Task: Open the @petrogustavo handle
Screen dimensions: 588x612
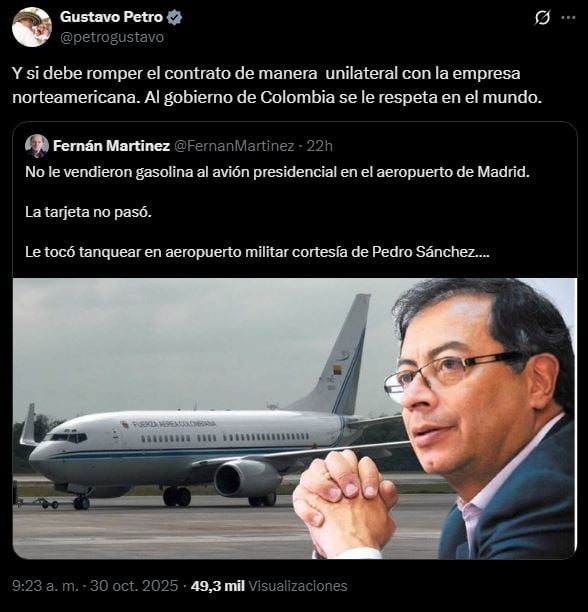Action: (112, 37)
